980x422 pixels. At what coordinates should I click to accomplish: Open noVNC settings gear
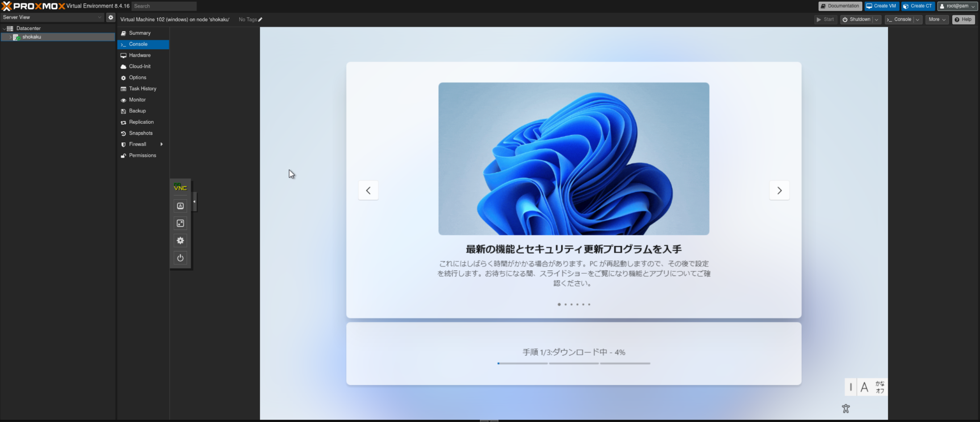[180, 241]
